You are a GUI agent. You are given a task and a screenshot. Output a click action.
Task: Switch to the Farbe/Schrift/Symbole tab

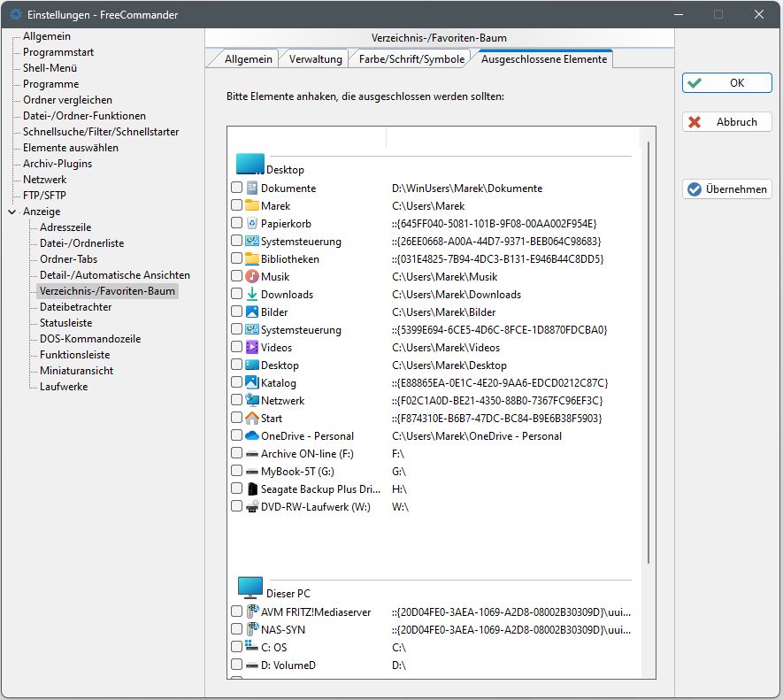pos(408,59)
